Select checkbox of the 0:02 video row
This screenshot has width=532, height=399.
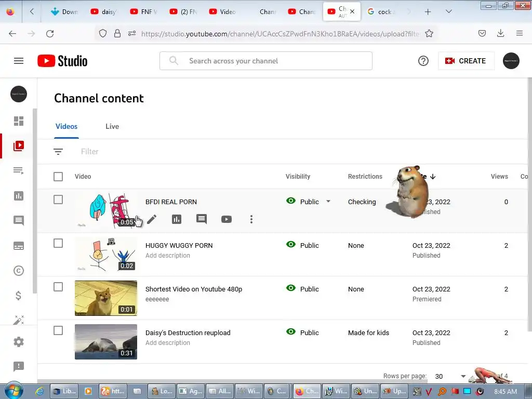(58, 243)
